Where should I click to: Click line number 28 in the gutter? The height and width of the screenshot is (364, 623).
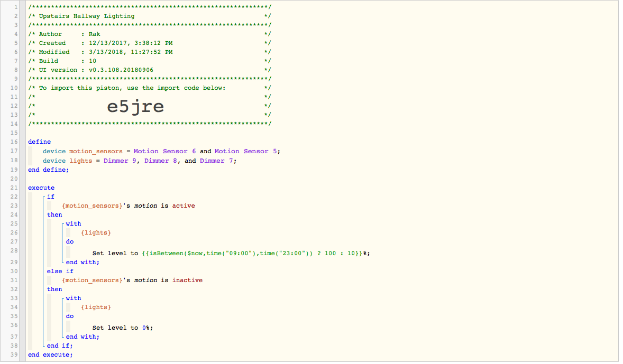(14, 251)
